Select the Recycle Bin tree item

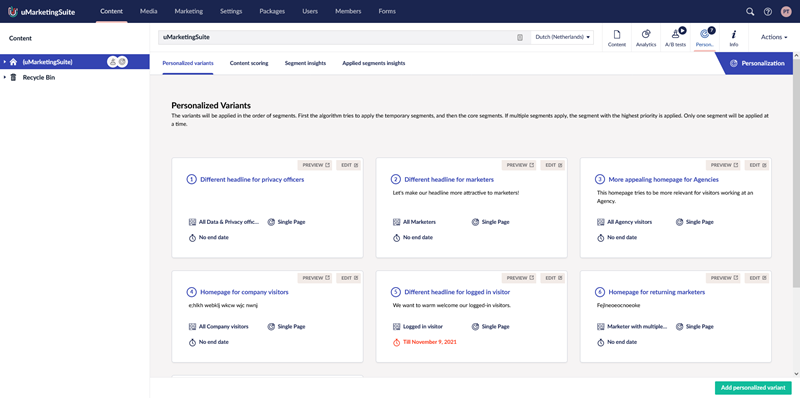pyautogui.click(x=74, y=78)
